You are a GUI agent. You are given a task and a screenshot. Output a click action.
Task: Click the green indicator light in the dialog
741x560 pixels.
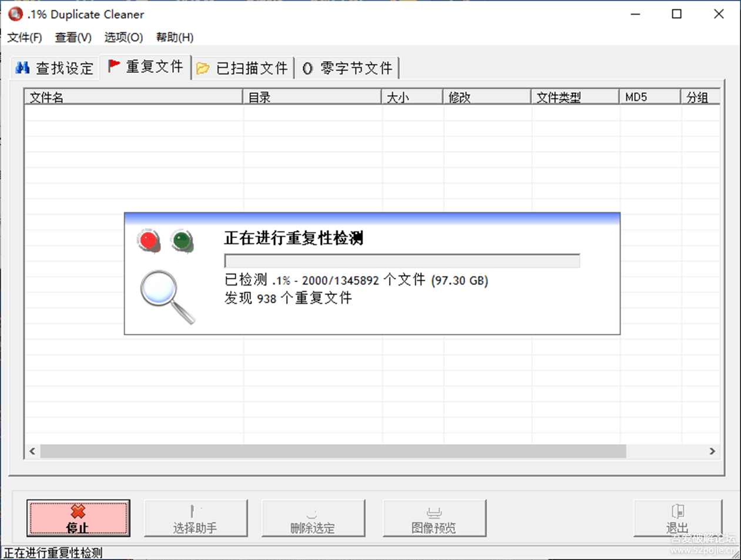click(x=181, y=240)
